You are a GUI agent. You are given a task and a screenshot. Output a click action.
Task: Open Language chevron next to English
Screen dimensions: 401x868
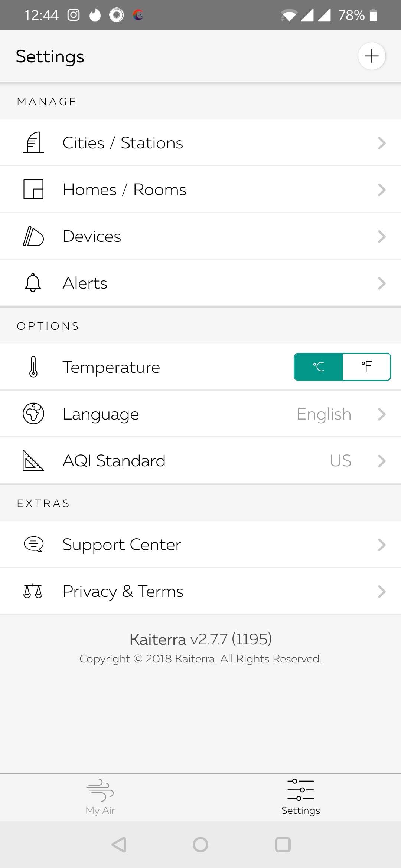coord(382,414)
